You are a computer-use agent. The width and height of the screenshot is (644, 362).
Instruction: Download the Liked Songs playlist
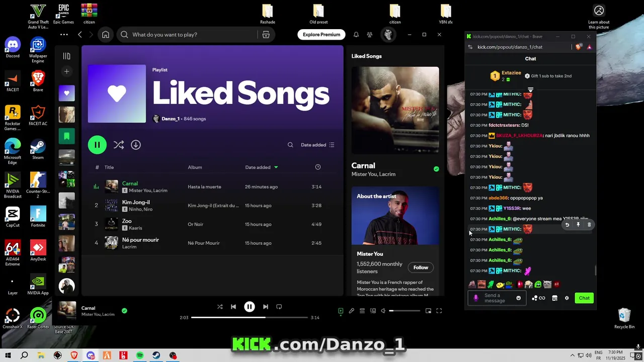[136, 145]
